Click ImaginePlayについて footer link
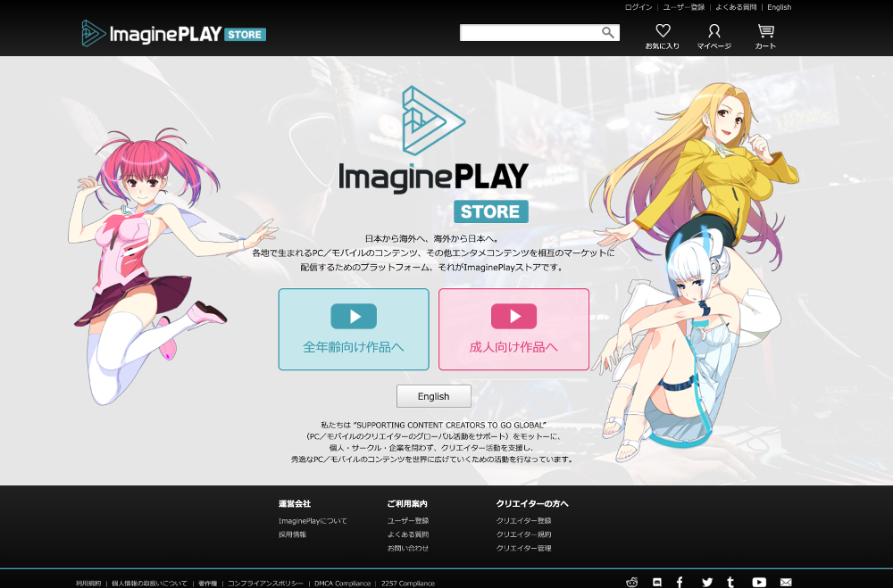This screenshot has height=588, width=893. coord(313,521)
